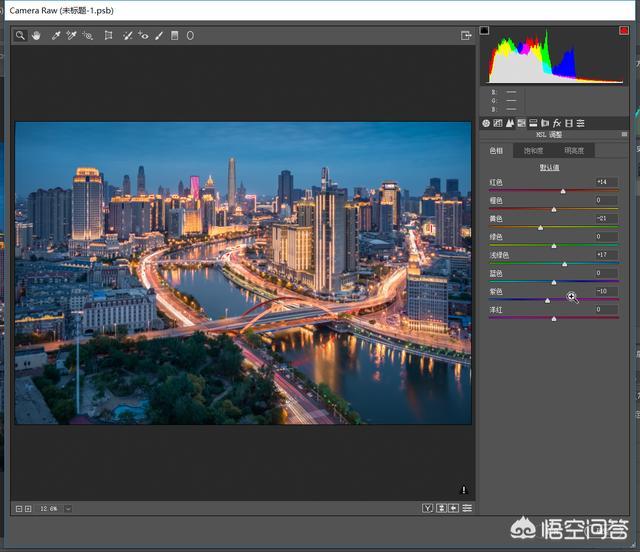The width and height of the screenshot is (640, 552).
Task: Open the HSL panel options menu
Action: coord(624,134)
